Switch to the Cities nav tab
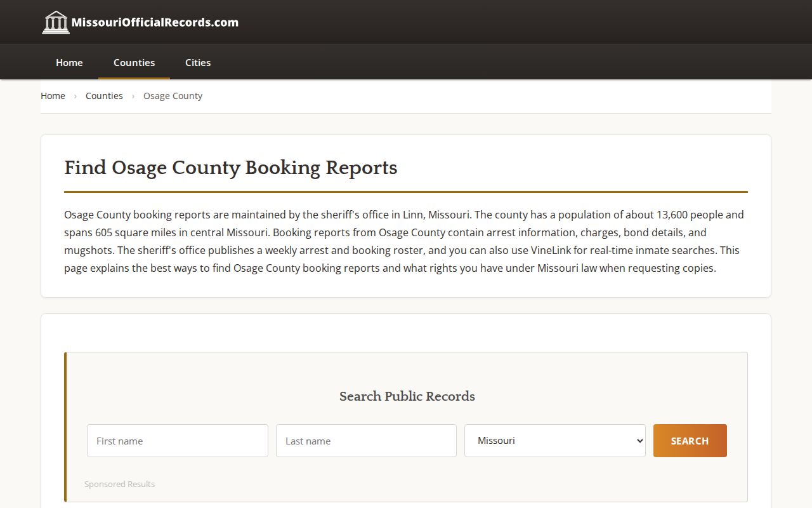This screenshot has width=812, height=508. coord(198,62)
